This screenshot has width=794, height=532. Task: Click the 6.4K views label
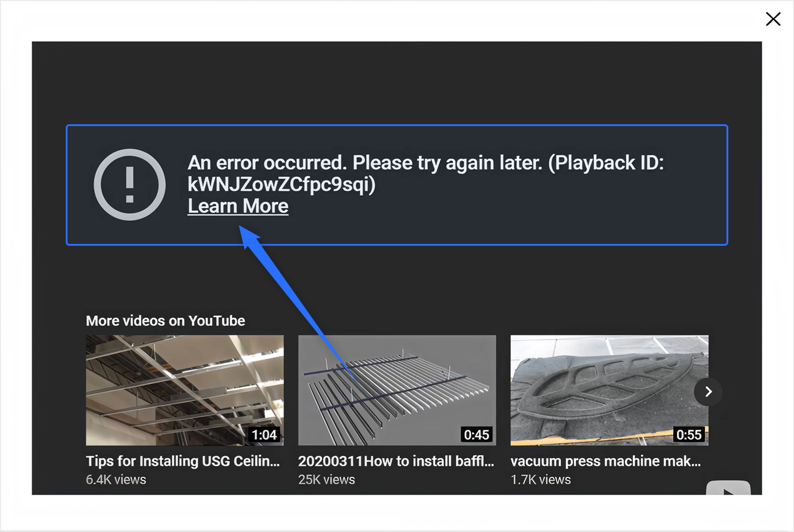pyautogui.click(x=116, y=479)
